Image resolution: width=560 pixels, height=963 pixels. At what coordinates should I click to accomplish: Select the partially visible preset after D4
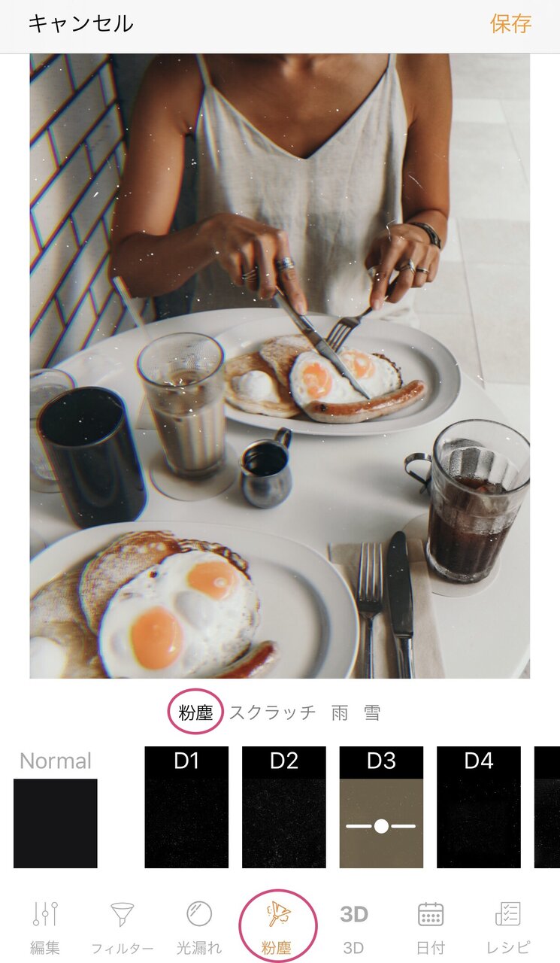[547, 807]
